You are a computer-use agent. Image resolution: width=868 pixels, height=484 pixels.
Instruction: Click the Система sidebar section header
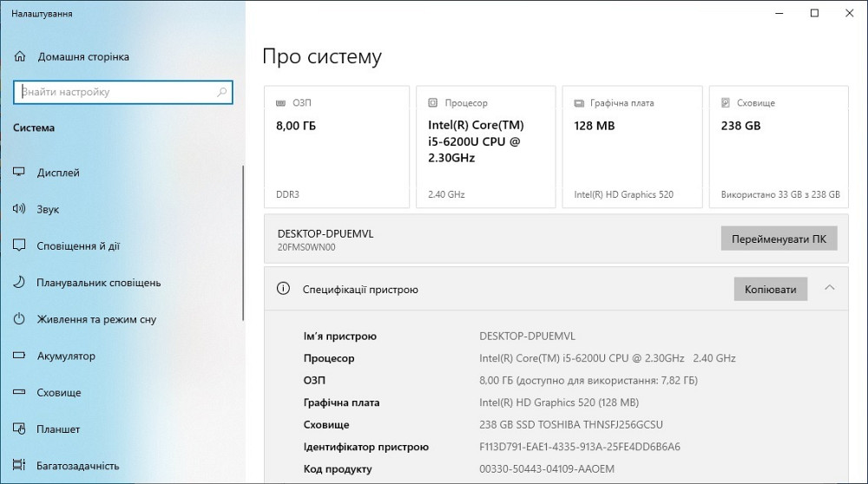click(34, 128)
